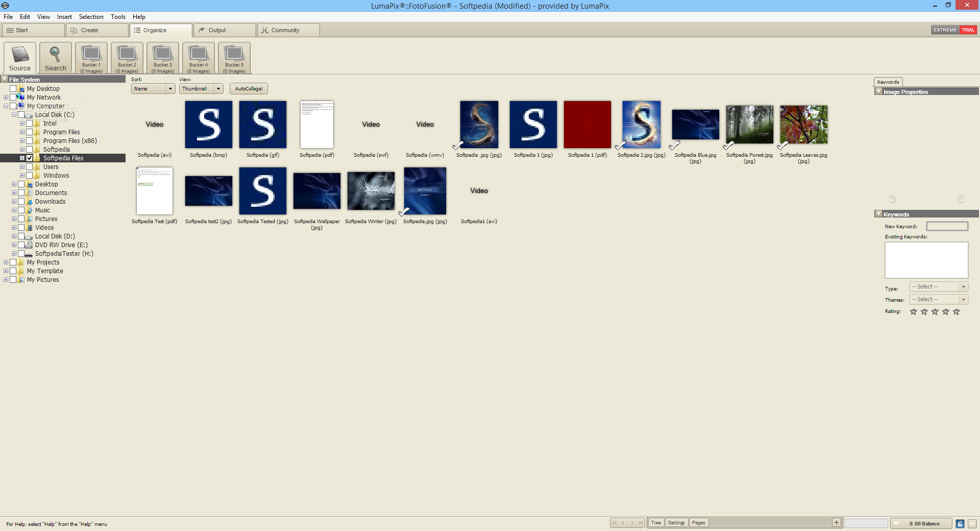Open the Keywords tab at right panel

888,82
